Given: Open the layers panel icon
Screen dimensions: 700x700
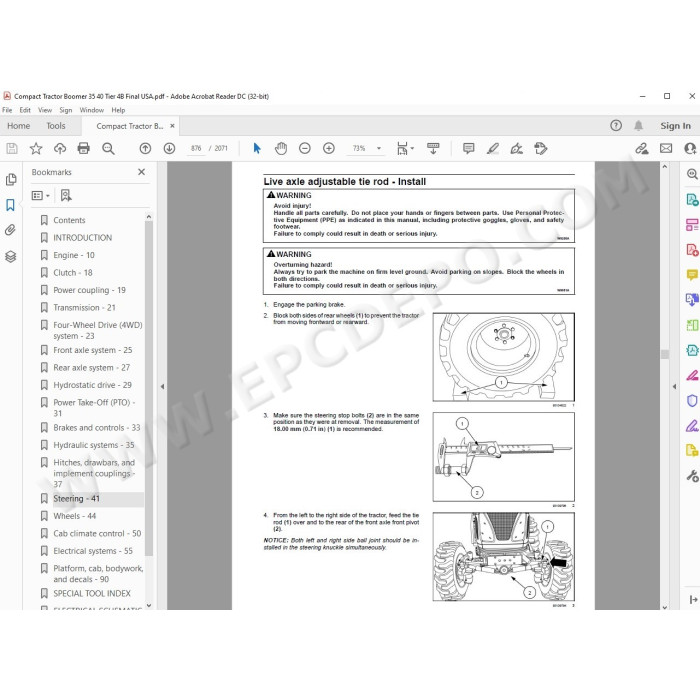Looking at the screenshot, I should pyautogui.click(x=10, y=256).
